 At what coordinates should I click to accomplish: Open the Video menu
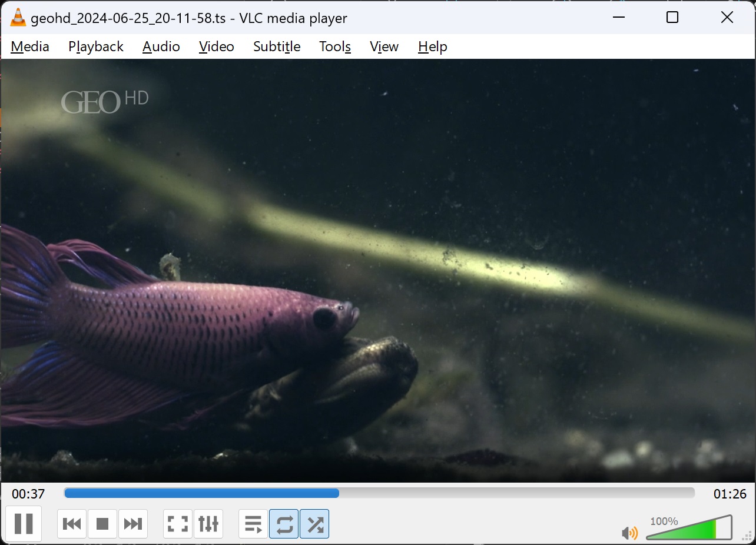click(217, 46)
